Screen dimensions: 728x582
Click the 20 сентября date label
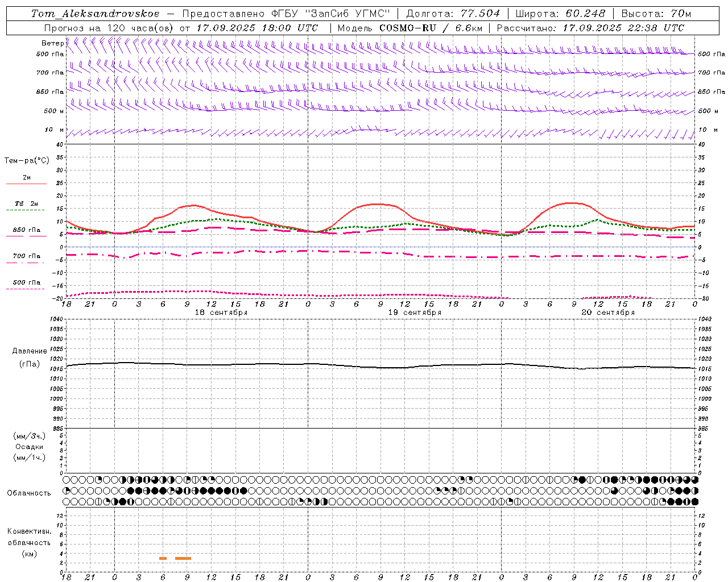(608, 313)
